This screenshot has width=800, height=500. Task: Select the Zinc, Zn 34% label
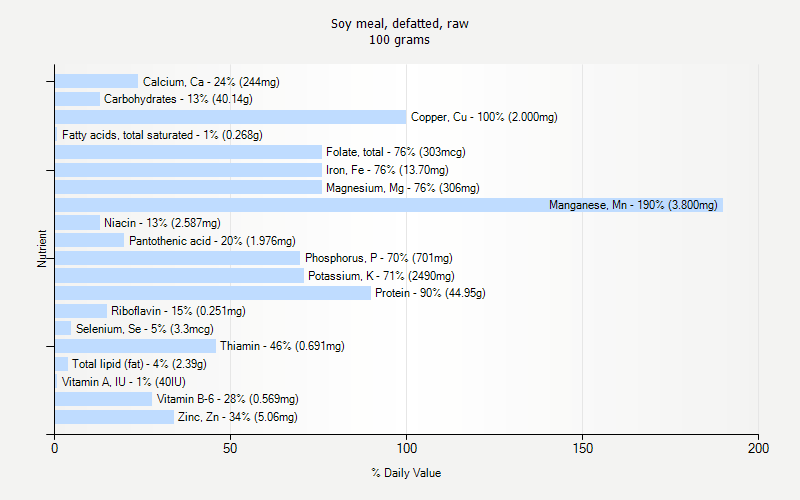click(237, 417)
